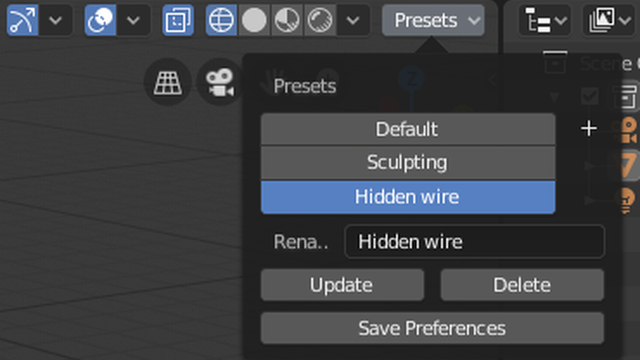Add a new preset with plus
The height and width of the screenshot is (360, 640).
(x=589, y=129)
